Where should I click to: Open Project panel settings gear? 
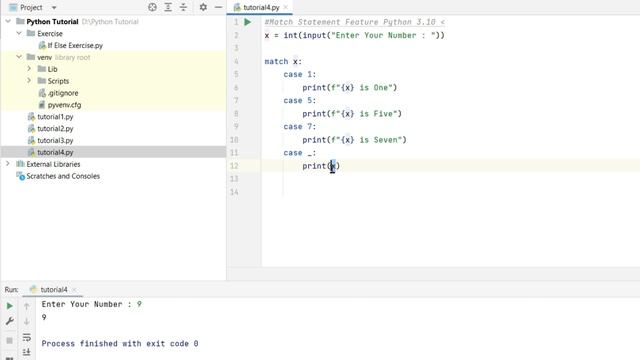pyautogui.click(x=203, y=7)
